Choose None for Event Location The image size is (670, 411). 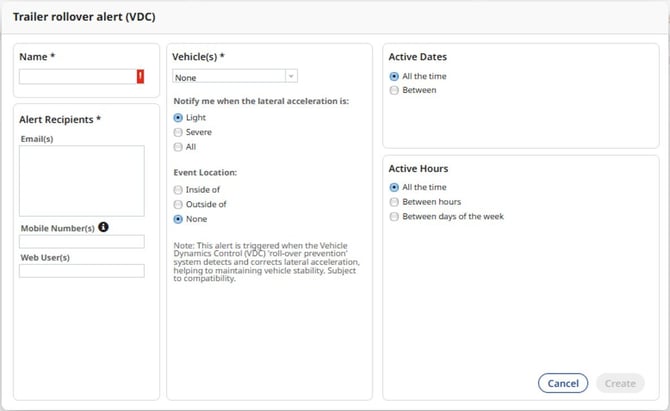178,218
